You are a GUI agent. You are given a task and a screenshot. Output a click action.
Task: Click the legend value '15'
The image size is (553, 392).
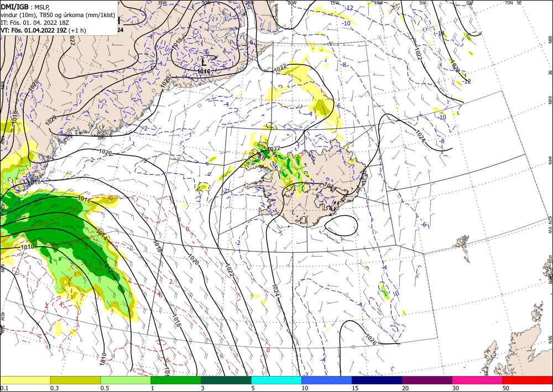click(355, 388)
